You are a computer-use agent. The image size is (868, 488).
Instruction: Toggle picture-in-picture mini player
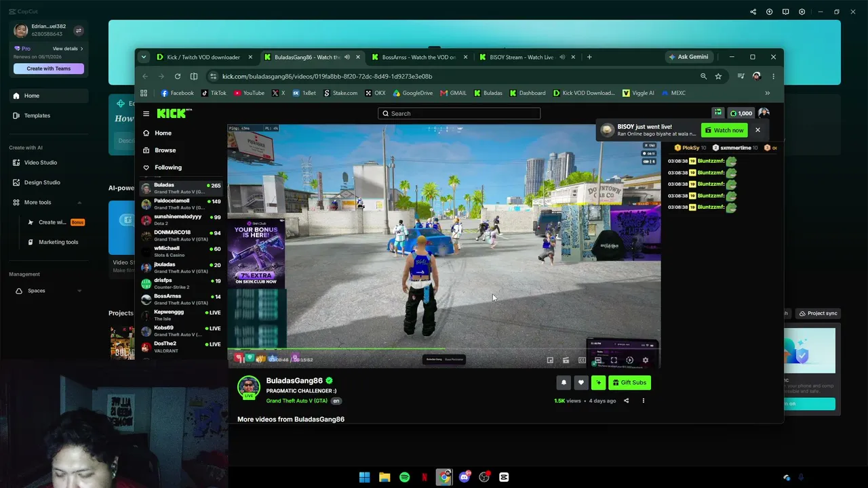coord(550,361)
